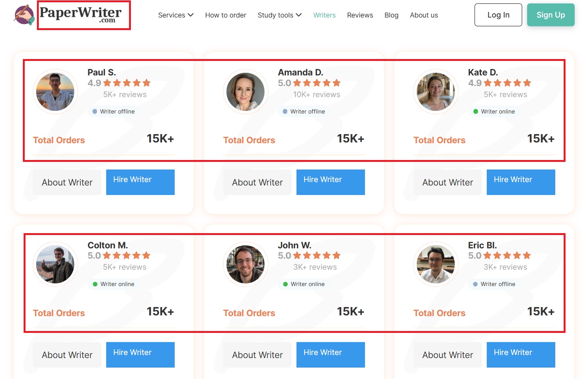Expand the Study tools dropdown

pos(279,15)
